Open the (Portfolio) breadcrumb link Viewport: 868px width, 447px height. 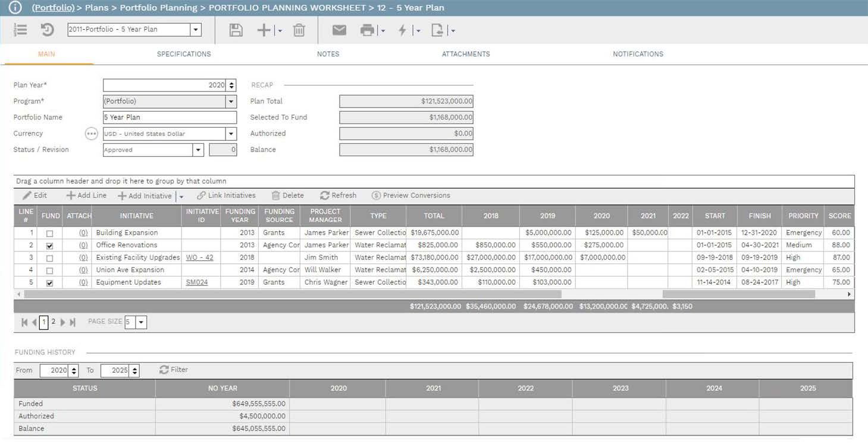tap(53, 8)
